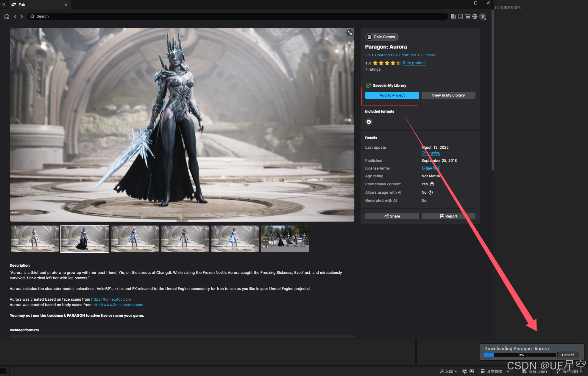Screen dimensions: 588x376
Task: Click the round stats icon in status bar
Action: click(465, 371)
